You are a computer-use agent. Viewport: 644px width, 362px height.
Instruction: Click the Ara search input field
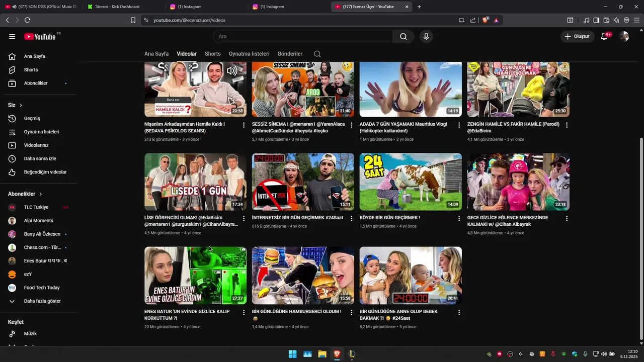[303, 37]
